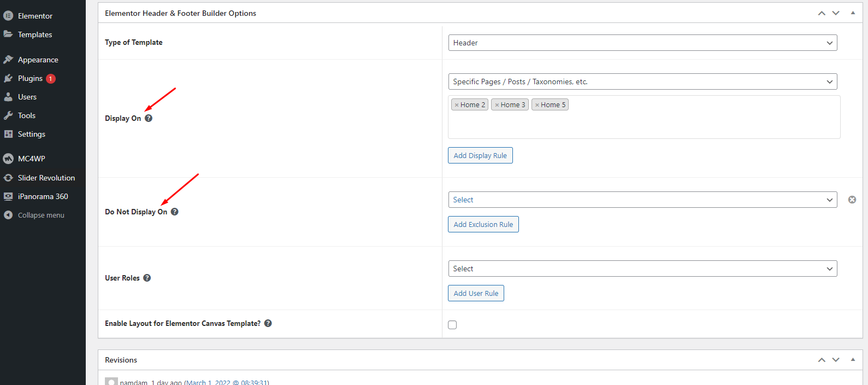
Task: Open the User Roles Select dropdown
Action: [x=642, y=269]
